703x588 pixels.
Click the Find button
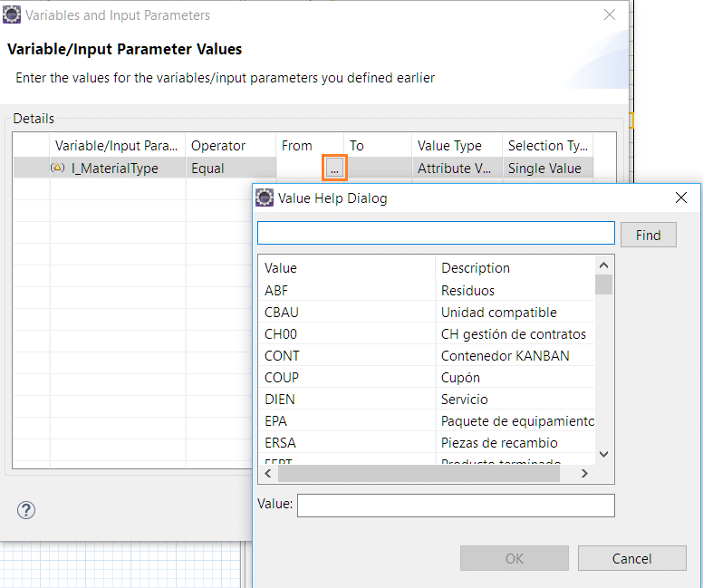click(x=648, y=236)
